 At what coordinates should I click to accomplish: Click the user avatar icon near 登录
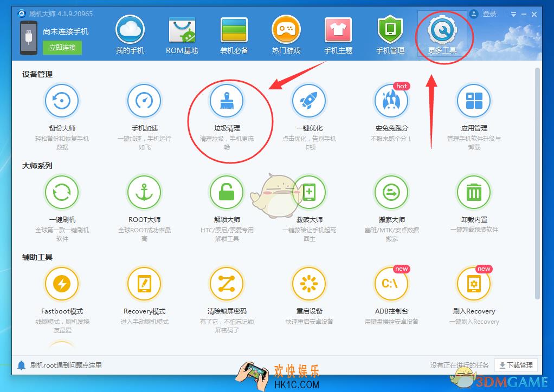click(x=473, y=14)
